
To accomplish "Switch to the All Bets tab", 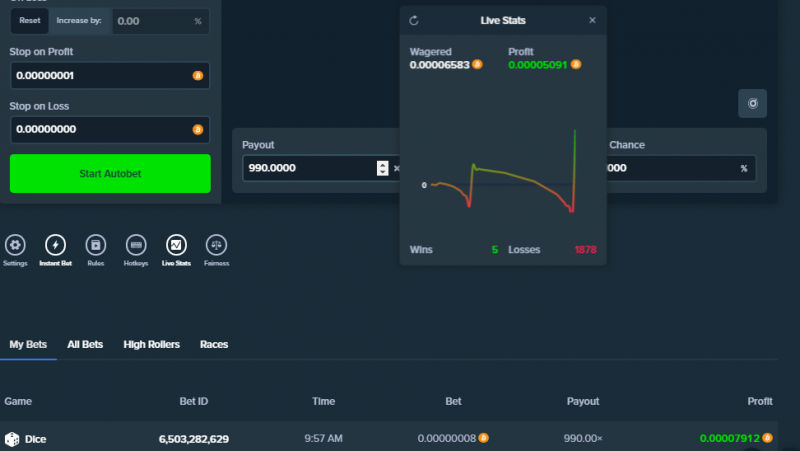I will [85, 344].
